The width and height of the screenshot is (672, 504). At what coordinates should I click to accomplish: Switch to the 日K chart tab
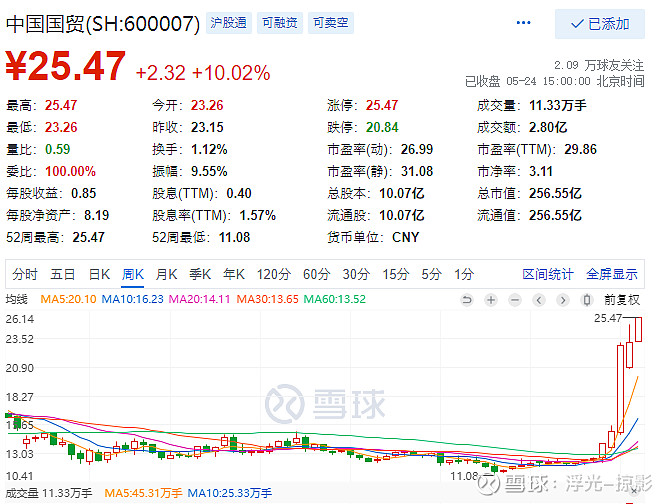[x=99, y=274]
